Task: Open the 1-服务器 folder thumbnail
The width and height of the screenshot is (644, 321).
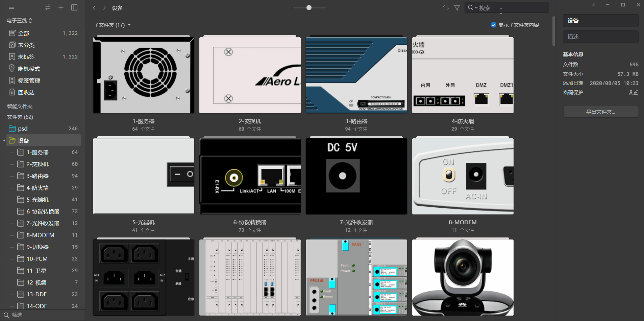Action: point(144,74)
